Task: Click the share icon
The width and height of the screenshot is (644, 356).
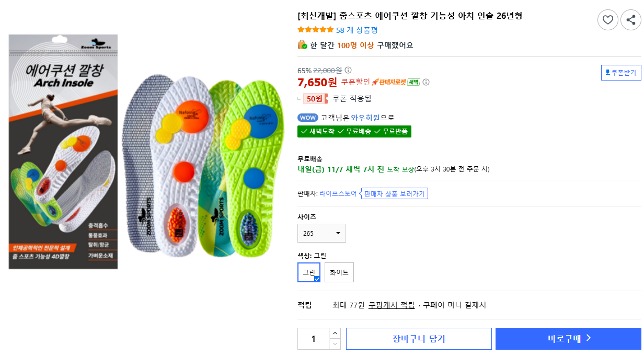Action: coord(630,20)
